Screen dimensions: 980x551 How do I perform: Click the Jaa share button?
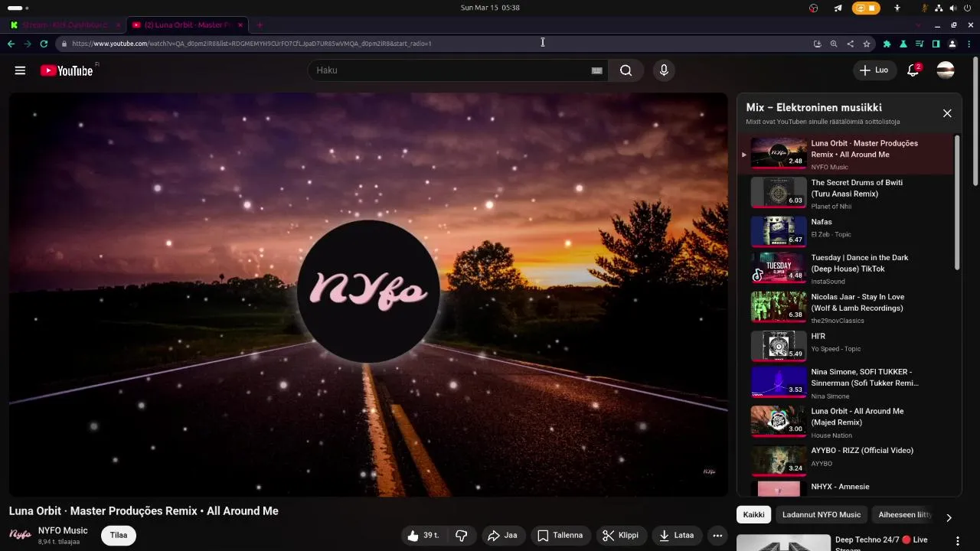503,536
